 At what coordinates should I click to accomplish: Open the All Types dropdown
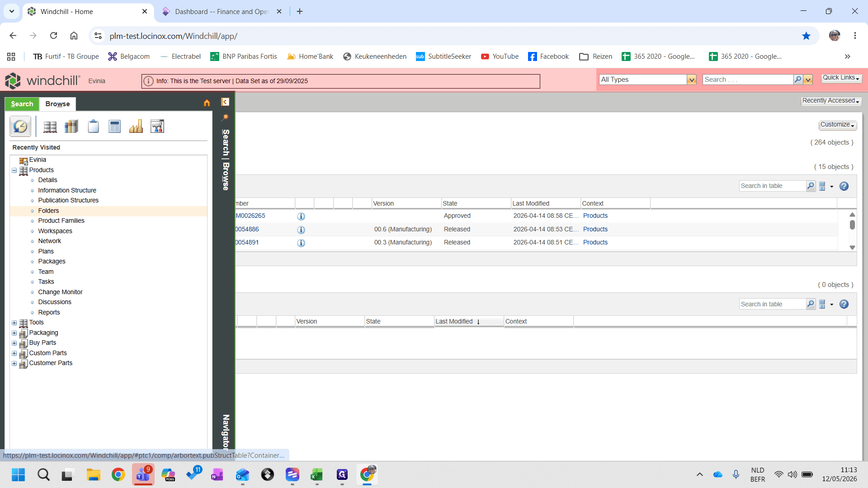(691, 80)
